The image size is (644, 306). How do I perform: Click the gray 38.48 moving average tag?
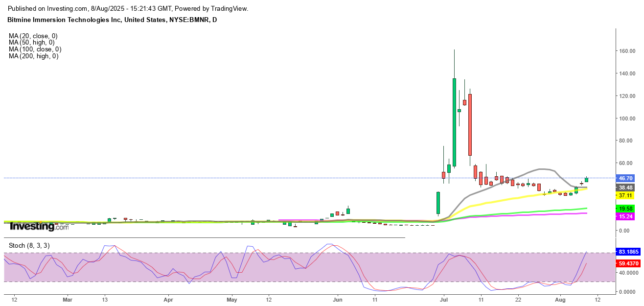tap(626, 188)
